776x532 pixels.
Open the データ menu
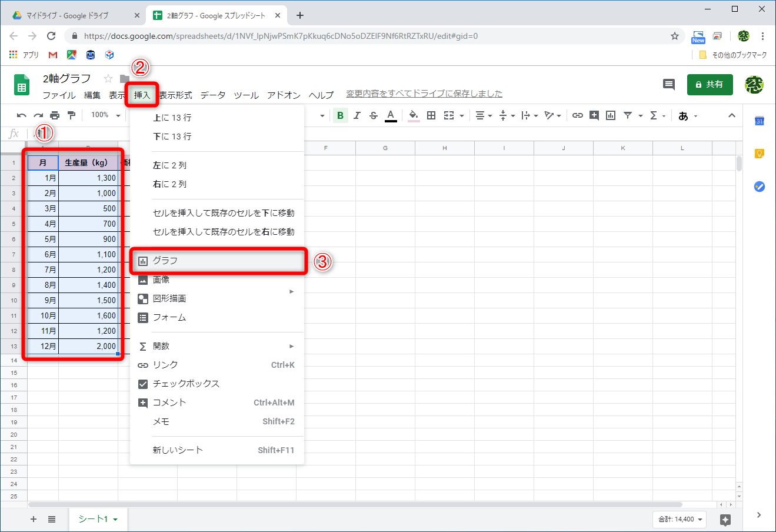click(x=212, y=95)
